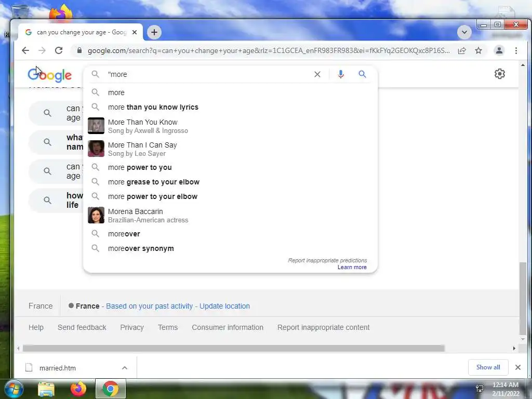Open the Chrome three-dot menu
Screen dimensions: 532x399
[516, 50]
